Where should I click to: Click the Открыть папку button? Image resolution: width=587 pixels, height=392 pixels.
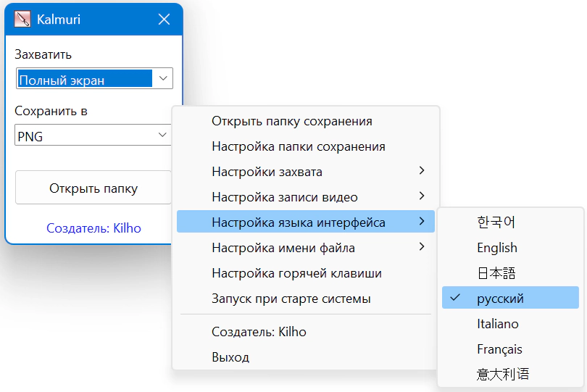[x=93, y=188]
